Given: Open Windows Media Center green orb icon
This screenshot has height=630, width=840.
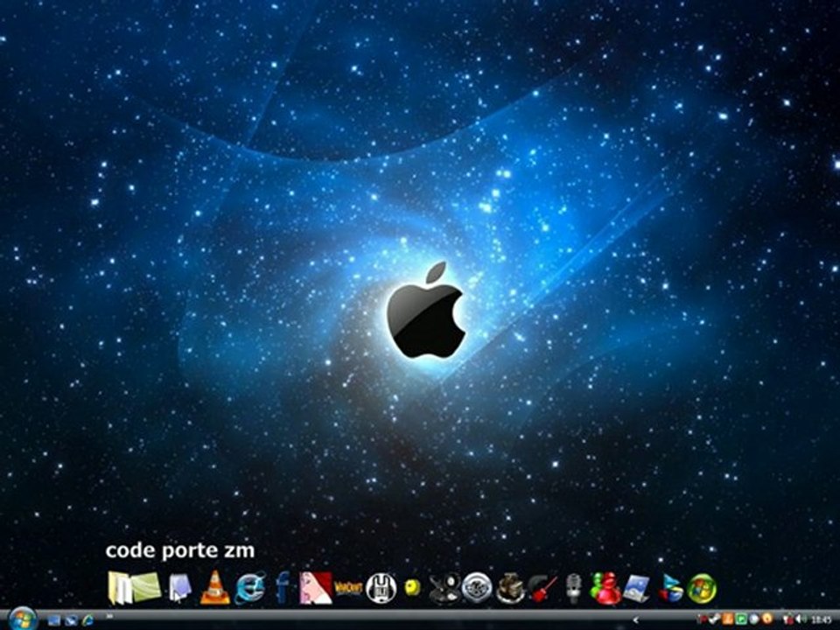Looking at the screenshot, I should 702,588.
